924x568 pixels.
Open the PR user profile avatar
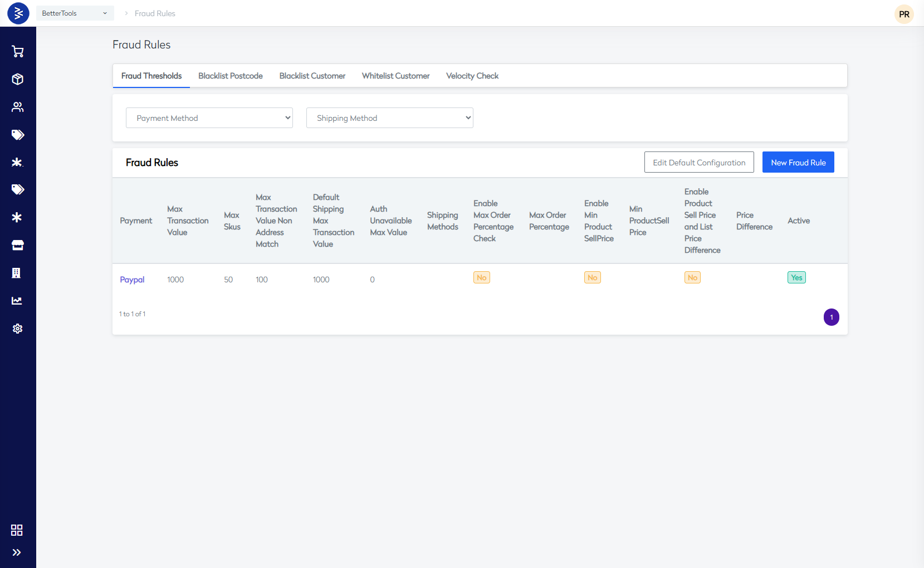click(904, 14)
